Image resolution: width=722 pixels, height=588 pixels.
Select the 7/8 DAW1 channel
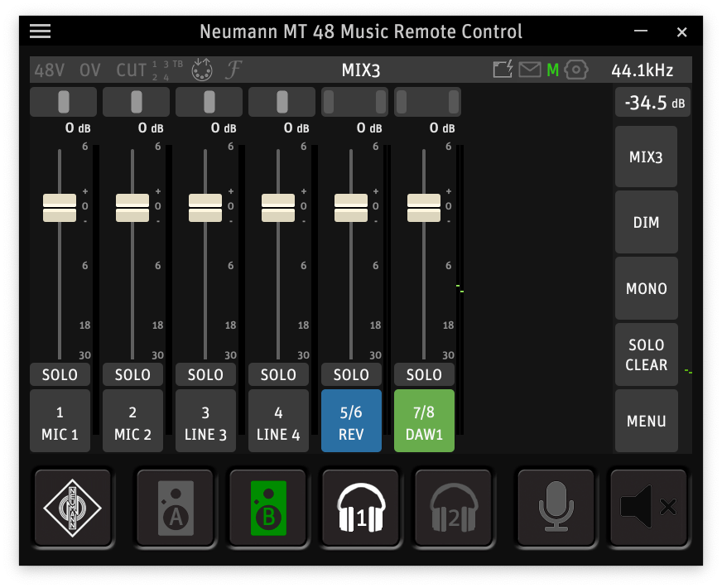424,422
